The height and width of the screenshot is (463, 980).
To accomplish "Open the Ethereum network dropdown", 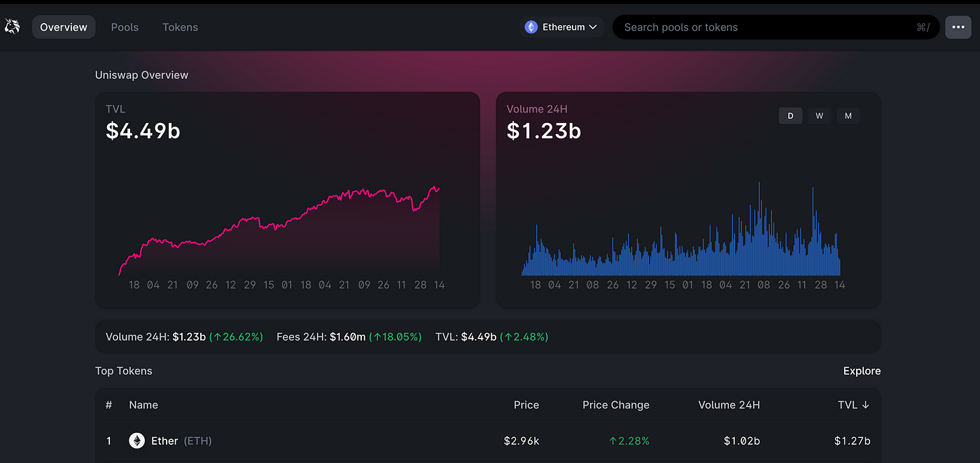I will point(563,27).
